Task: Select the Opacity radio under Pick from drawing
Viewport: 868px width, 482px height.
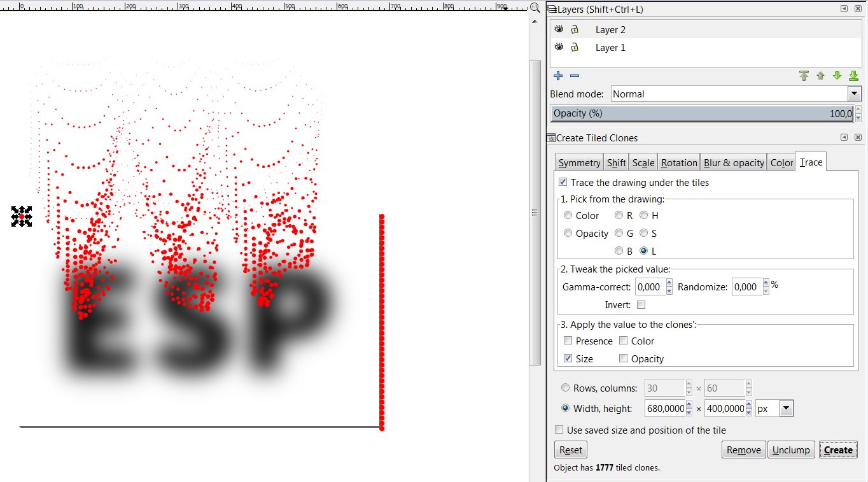Action: tap(568, 233)
